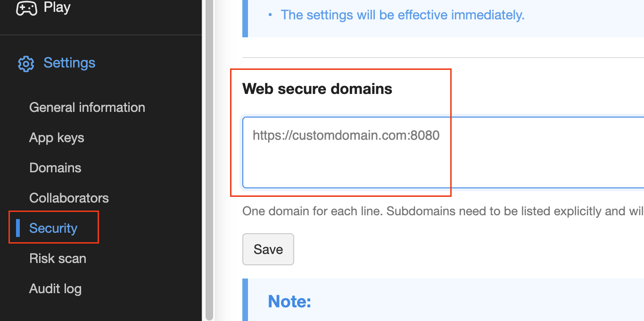Click 'settings will be effective immediately' text
Screen dimensions: 644x321
click(402, 15)
